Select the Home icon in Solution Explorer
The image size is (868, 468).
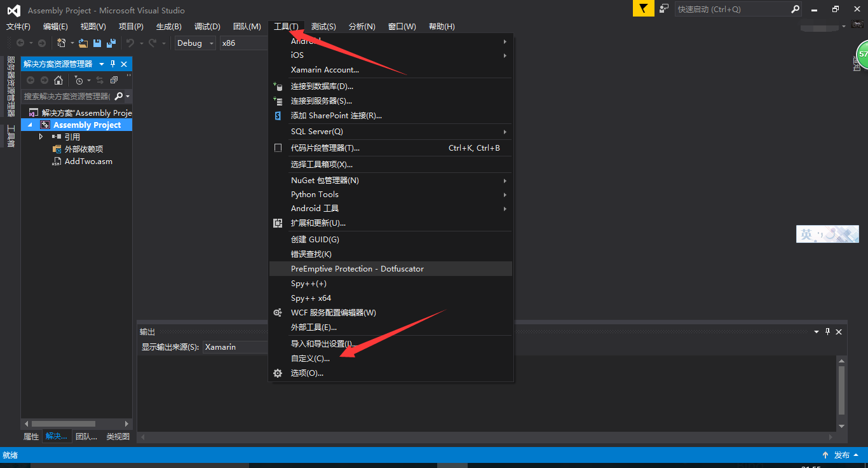pos(59,80)
